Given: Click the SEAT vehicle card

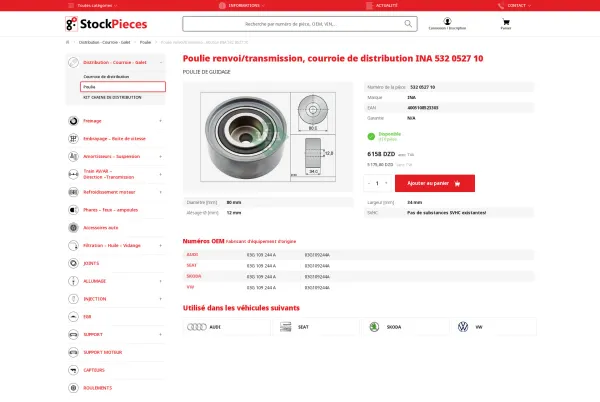Looking at the screenshot, I should tap(316, 327).
